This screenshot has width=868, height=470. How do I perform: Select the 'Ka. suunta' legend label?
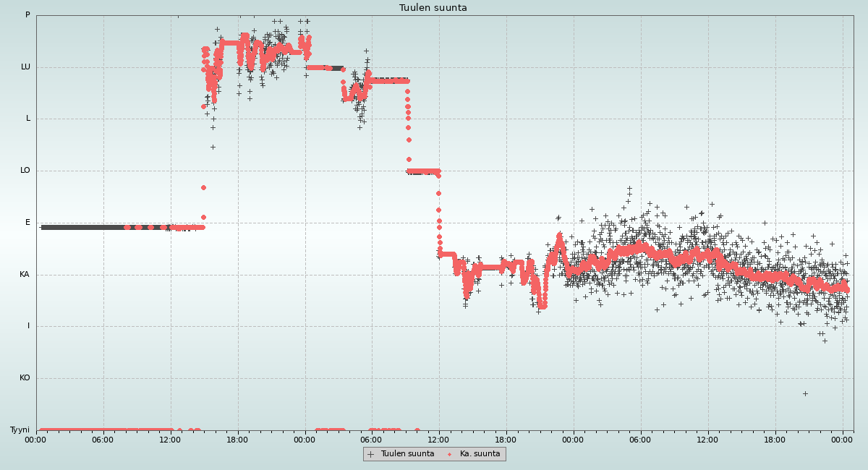coord(480,454)
